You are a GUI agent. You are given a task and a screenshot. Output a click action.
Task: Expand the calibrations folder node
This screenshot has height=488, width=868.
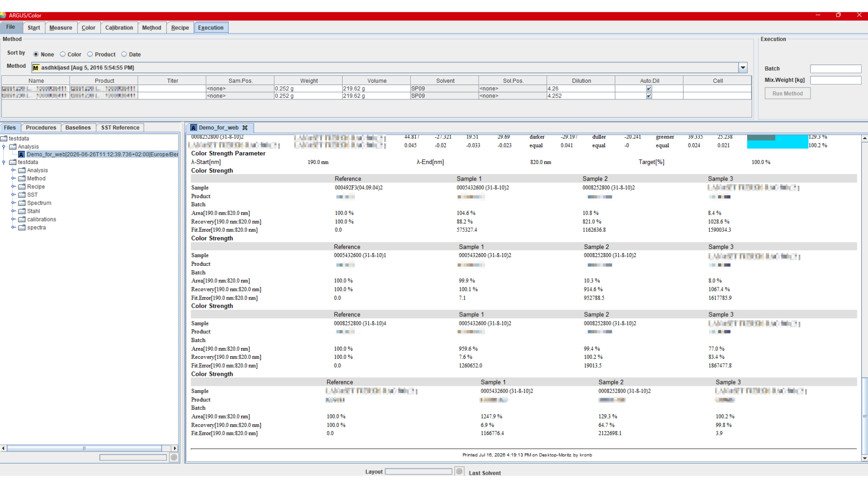tap(13, 219)
